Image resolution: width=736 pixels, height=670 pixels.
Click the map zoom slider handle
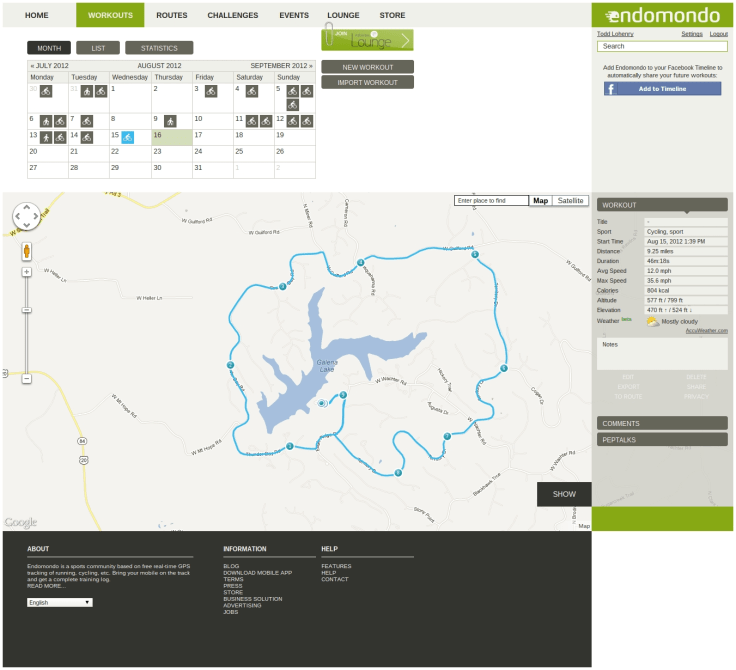click(27, 309)
